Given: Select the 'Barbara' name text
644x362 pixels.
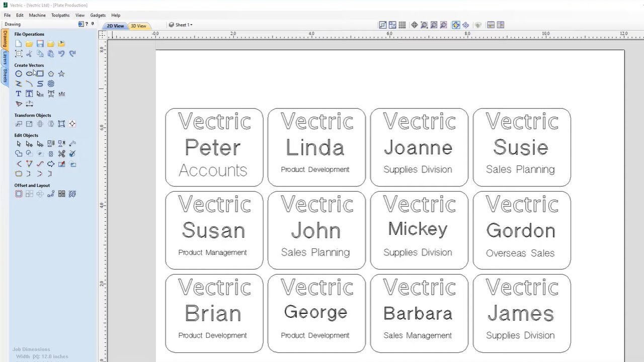Looking at the screenshot, I should tap(418, 313).
